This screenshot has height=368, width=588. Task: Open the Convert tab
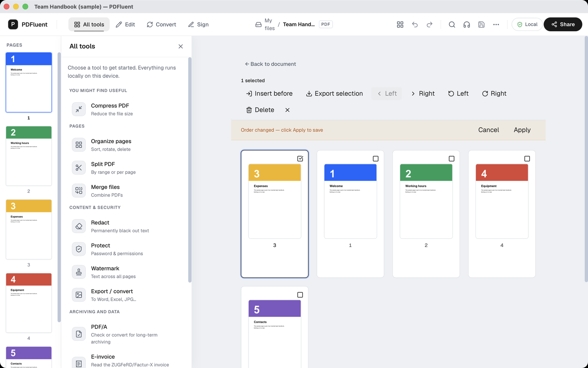tap(161, 24)
